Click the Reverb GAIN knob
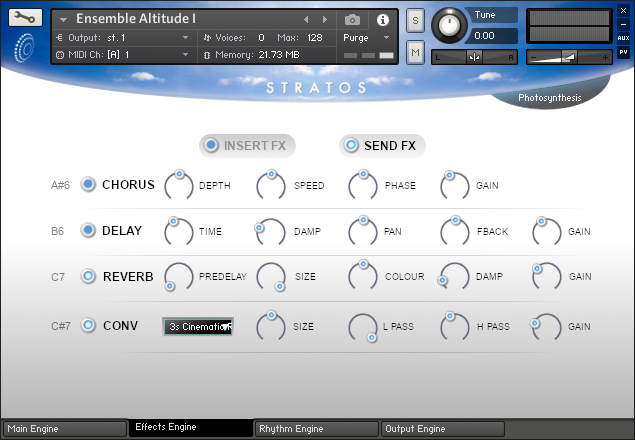This screenshot has height=440, width=635. point(547,277)
